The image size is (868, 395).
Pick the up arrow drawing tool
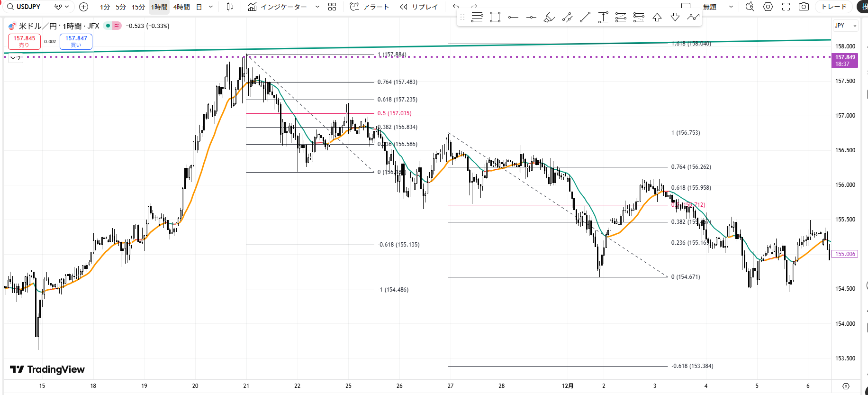pyautogui.click(x=657, y=18)
